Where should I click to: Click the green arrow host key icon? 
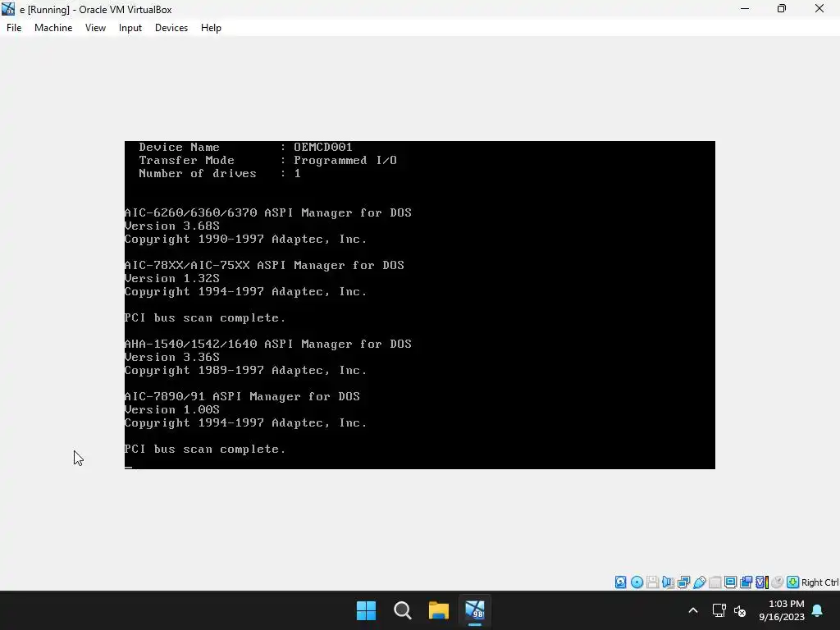point(793,582)
